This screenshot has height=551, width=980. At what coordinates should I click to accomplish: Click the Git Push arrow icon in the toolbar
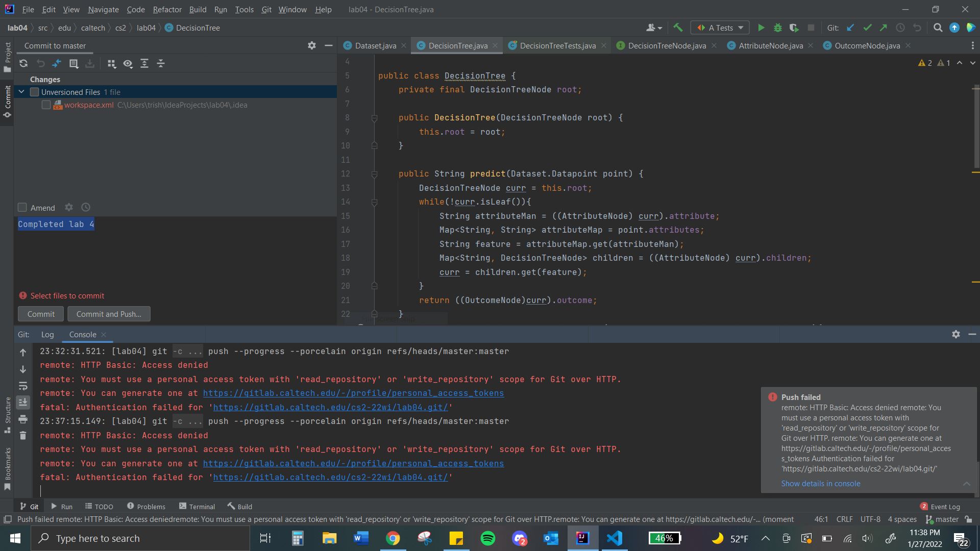coord(884,28)
